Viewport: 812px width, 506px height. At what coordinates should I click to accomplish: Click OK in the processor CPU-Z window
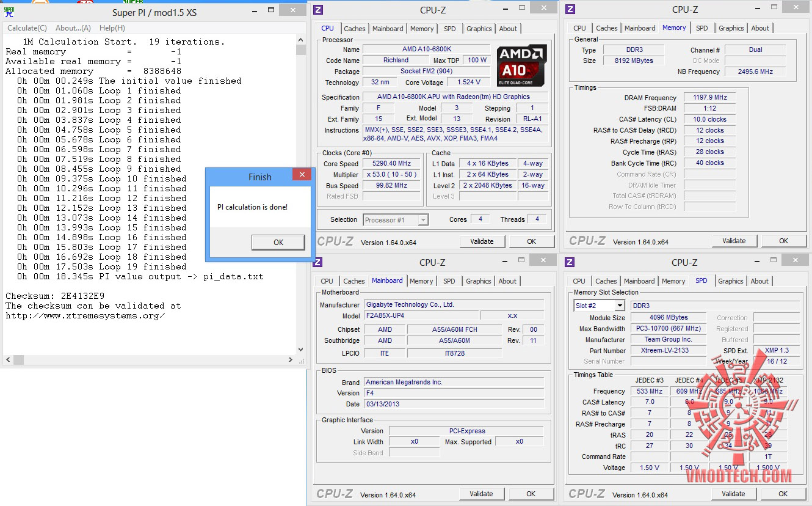[x=532, y=241]
